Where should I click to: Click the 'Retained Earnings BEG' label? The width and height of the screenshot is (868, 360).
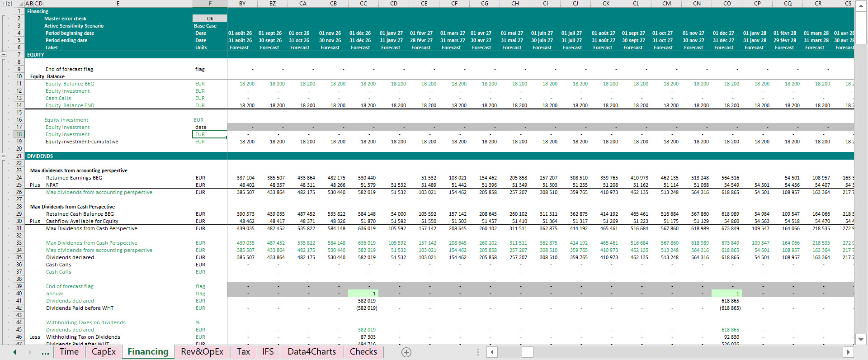pos(74,178)
